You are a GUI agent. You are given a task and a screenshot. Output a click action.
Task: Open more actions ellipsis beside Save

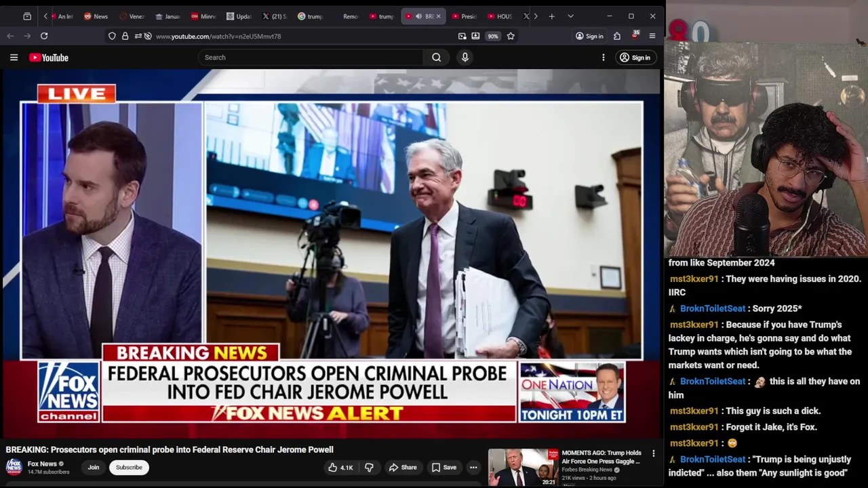tap(473, 467)
